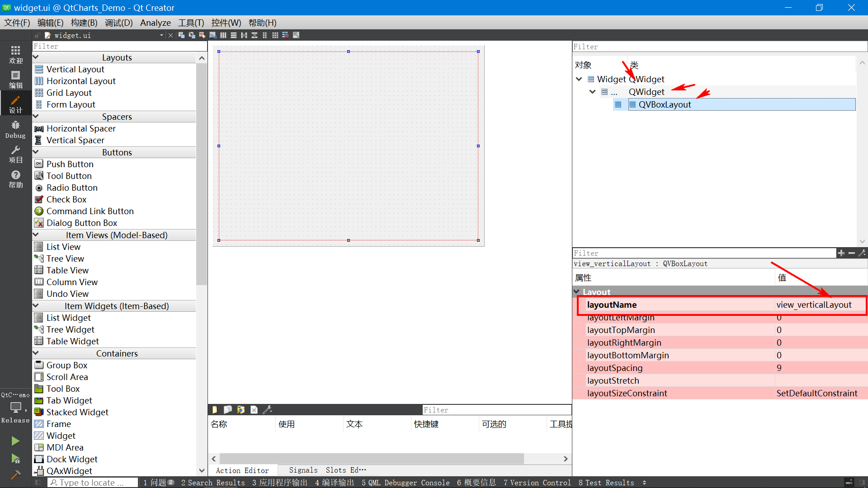Click the Lay Out Horizontally toolbar icon
Screen dimensions: 868x488
tap(223, 35)
